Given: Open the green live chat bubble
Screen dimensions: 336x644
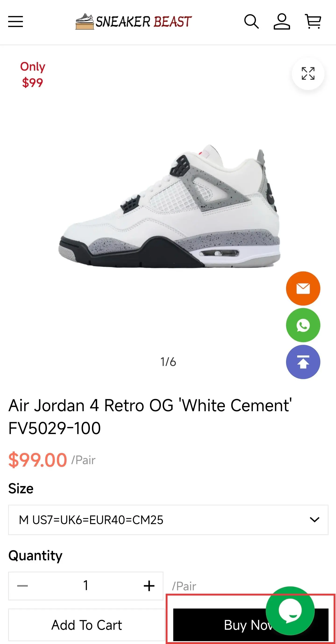Looking at the screenshot, I should tap(290, 611).
